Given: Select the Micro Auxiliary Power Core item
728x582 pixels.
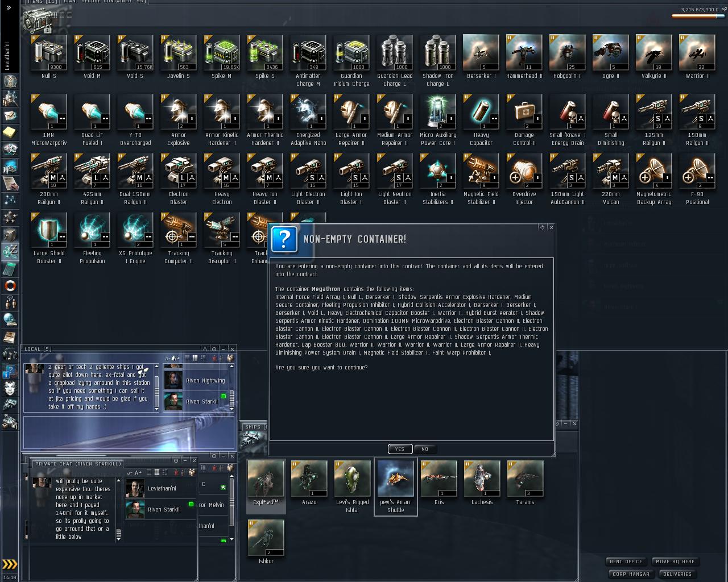Looking at the screenshot, I should pos(438,120).
